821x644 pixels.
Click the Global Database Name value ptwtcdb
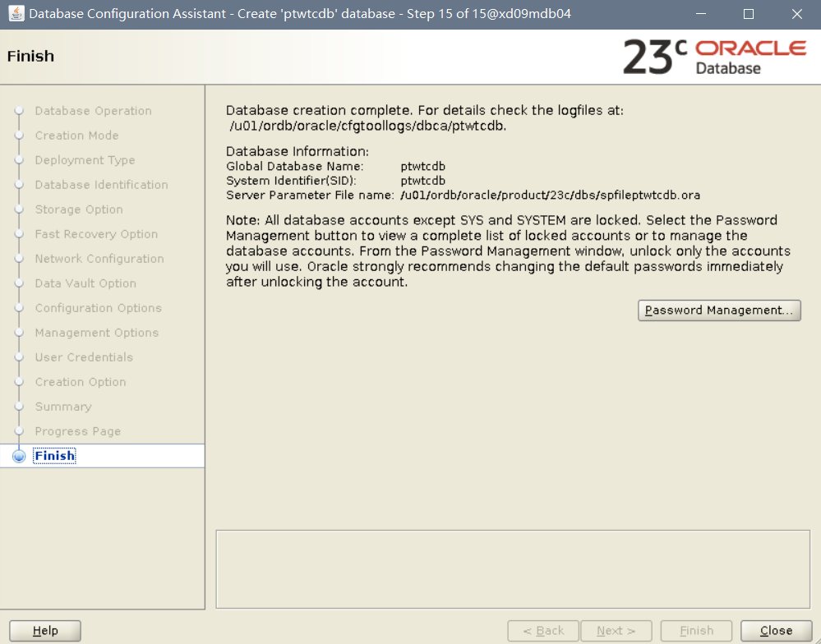(x=423, y=167)
